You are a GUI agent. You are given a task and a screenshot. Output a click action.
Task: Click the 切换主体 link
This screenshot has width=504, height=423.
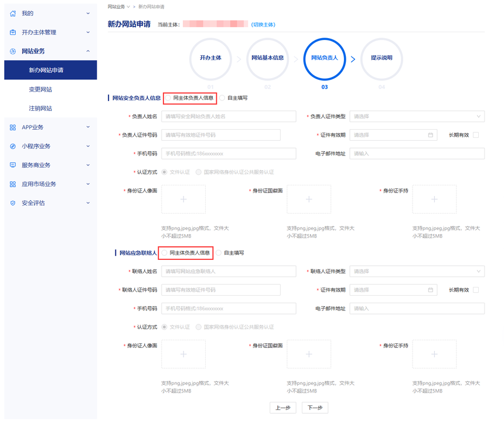point(263,25)
